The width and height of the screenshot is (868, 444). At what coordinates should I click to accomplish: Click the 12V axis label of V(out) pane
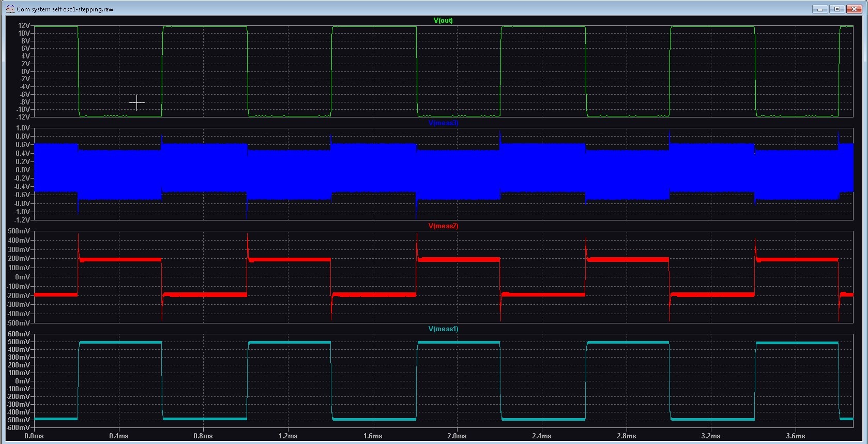[x=24, y=25]
